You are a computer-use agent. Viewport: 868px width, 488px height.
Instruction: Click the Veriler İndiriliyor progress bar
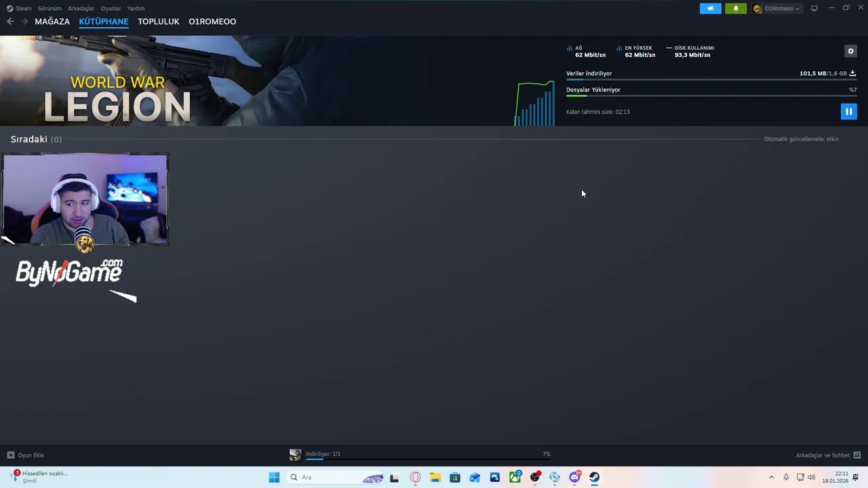(711, 79)
